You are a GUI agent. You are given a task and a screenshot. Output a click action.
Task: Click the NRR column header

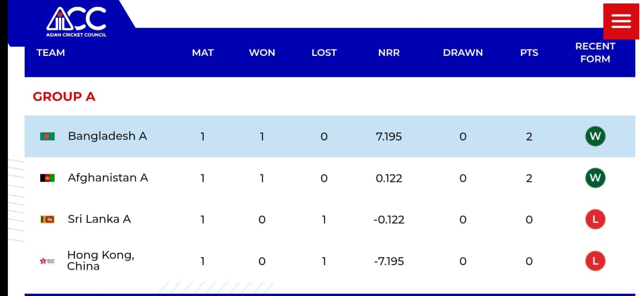click(388, 53)
